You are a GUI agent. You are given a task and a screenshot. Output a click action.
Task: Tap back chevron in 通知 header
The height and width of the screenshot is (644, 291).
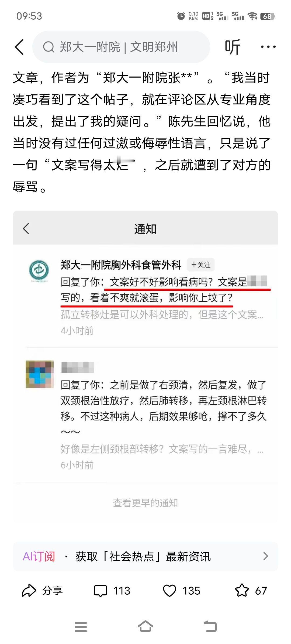[x=26, y=229]
